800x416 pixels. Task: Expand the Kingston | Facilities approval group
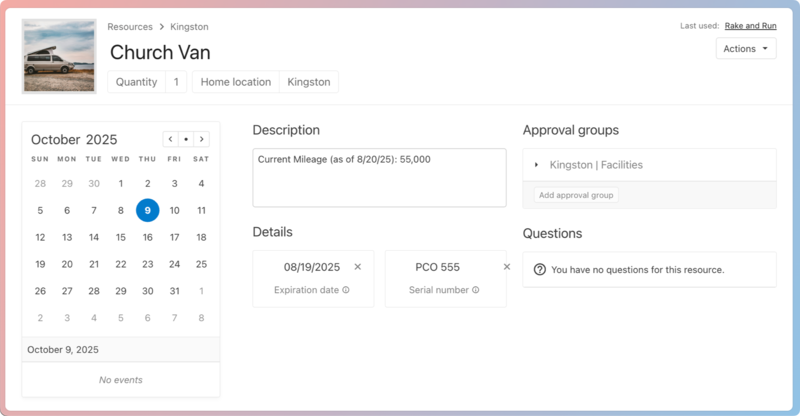point(536,165)
